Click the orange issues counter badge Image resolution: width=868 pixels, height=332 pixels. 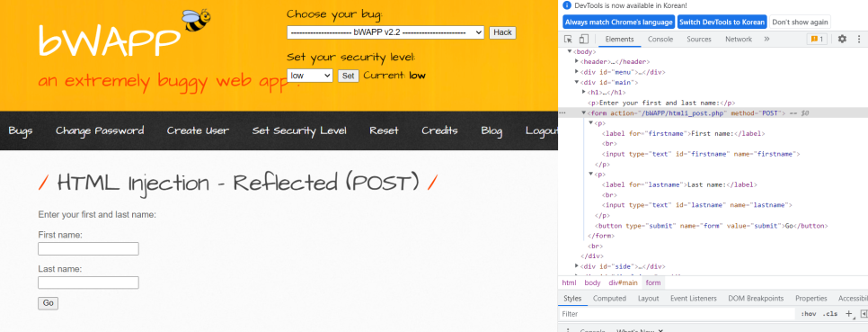click(817, 40)
